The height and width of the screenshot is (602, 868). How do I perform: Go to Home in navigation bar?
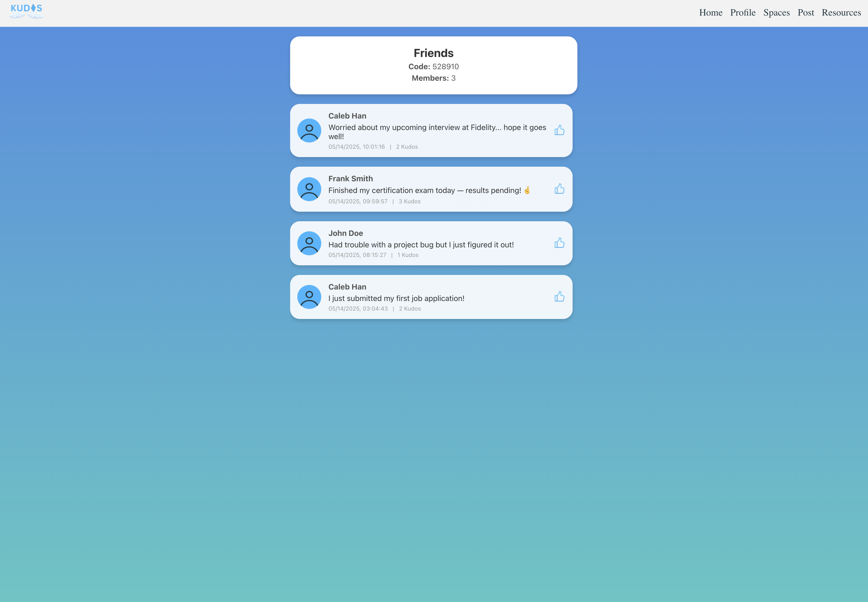710,13
